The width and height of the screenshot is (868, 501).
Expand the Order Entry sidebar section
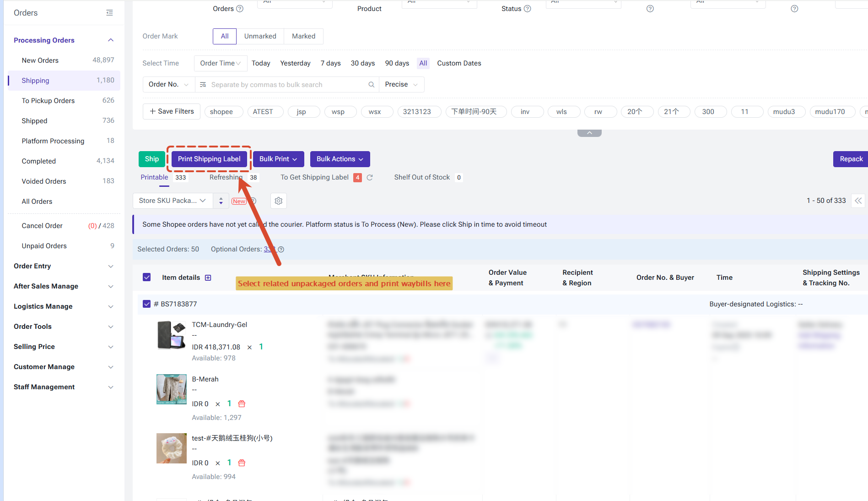[64, 266]
